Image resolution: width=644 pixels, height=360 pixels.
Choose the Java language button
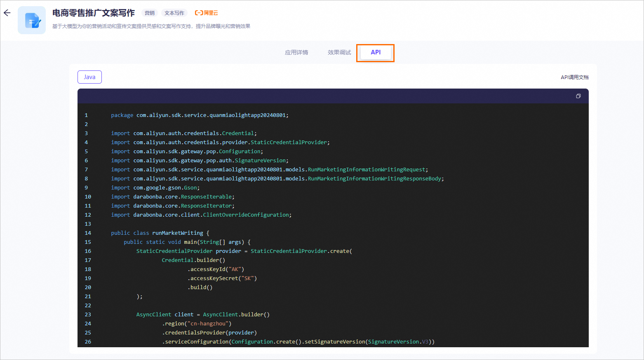[89, 77]
